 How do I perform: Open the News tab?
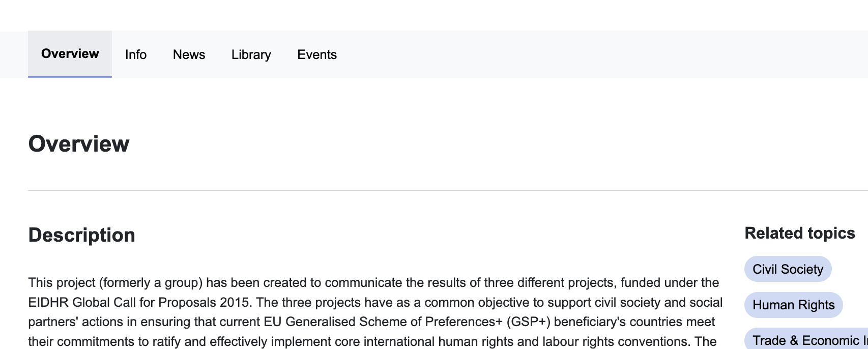pos(189,54)
